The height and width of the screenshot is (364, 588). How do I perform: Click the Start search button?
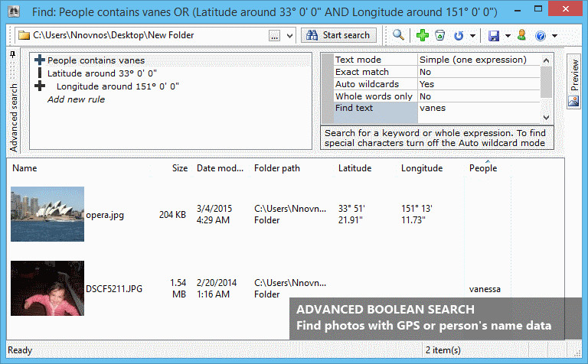338,35
